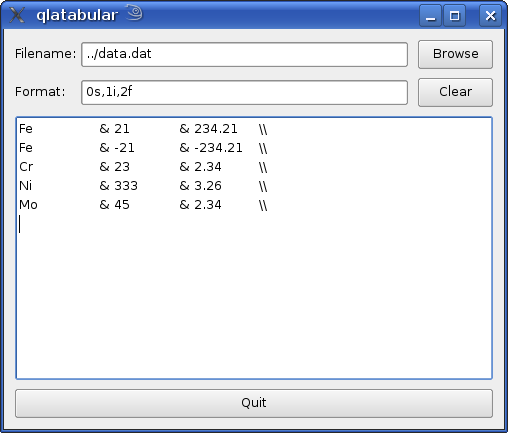Image resolution: width=508 pixels, height=433 pixels.
Task: Focus the Filename input field
Action: tap(244, 54)
